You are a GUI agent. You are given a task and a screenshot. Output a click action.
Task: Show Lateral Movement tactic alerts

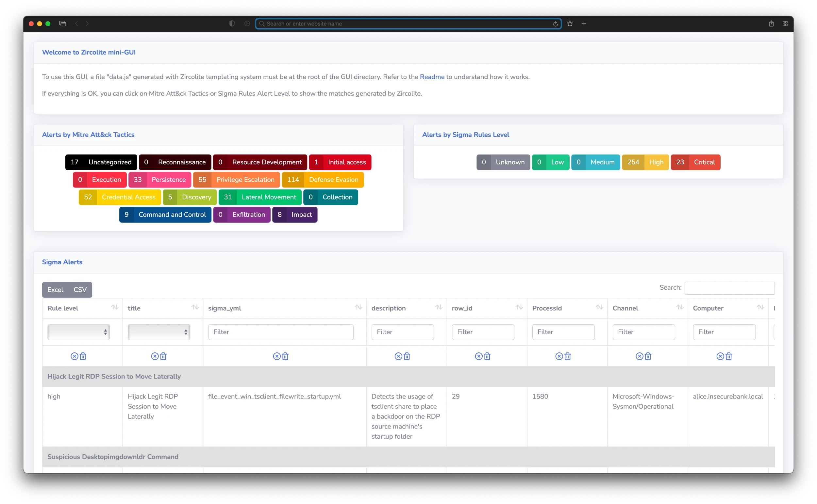(x=260, y=197)
